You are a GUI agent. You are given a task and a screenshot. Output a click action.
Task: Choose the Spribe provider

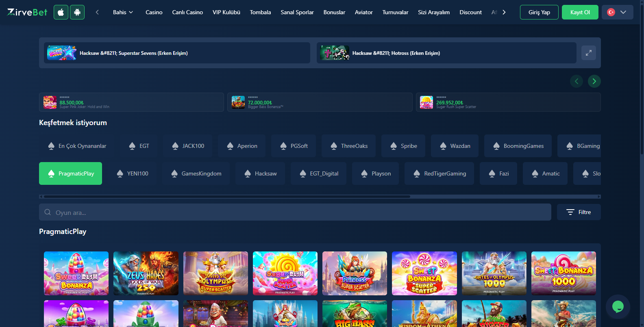[x=403, y=146]
